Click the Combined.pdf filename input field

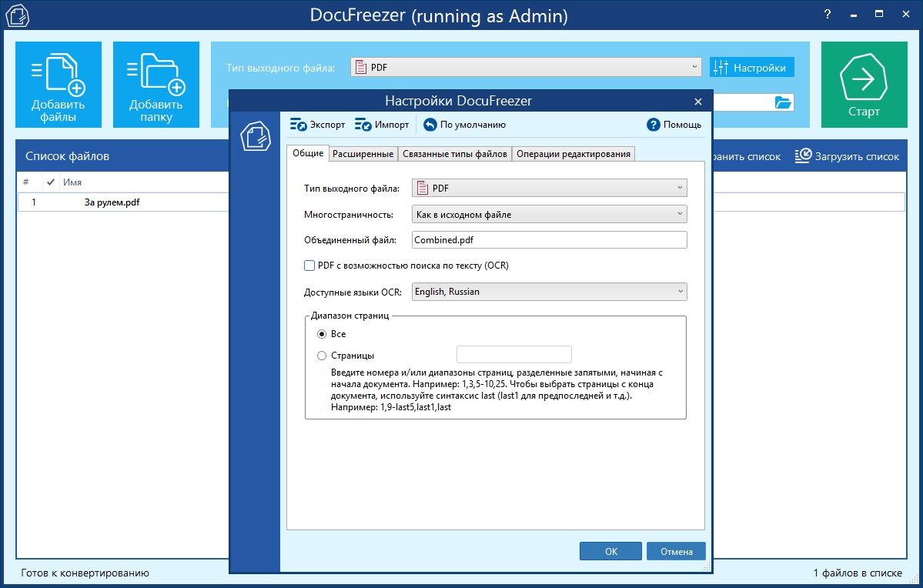549,240
